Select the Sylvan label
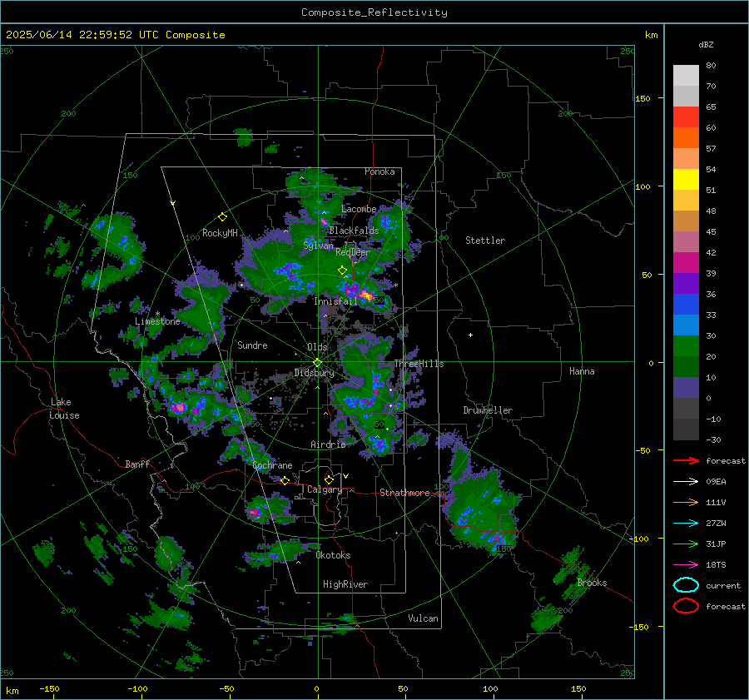The width and height of the screenshot is (749, 700). (318, 246)
